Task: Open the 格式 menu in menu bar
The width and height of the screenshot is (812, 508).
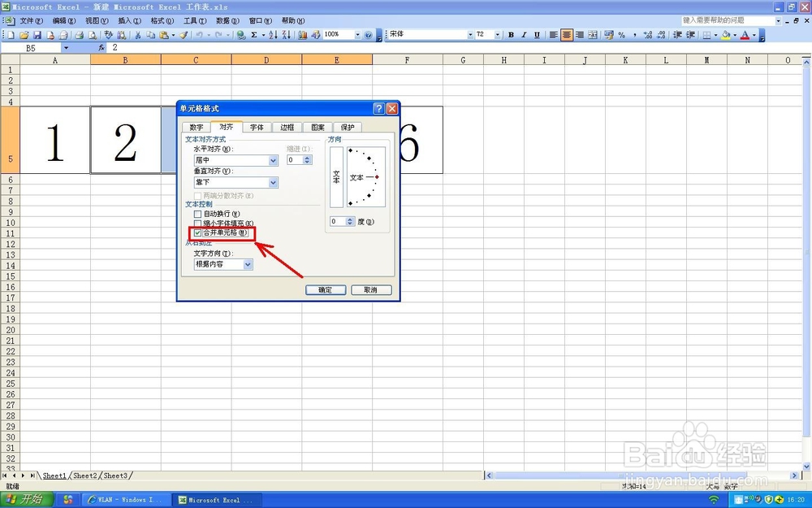Action: (x=162, y=21)
